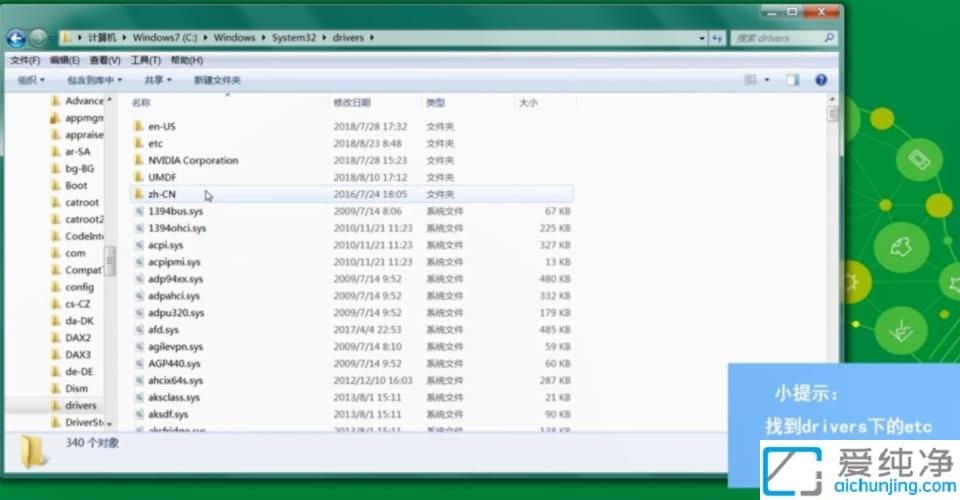960x500 pixels.
Task: Click the etc folder icon
Action: [139, 144]
